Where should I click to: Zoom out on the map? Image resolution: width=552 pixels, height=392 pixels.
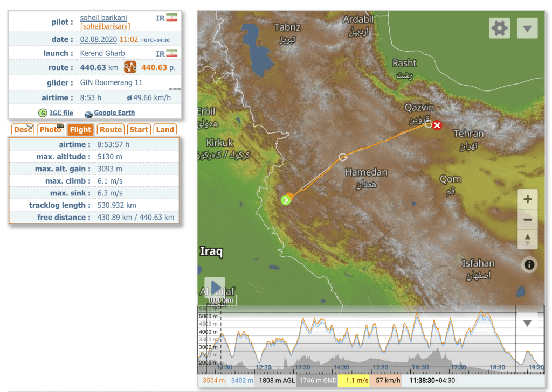[527, 219]
